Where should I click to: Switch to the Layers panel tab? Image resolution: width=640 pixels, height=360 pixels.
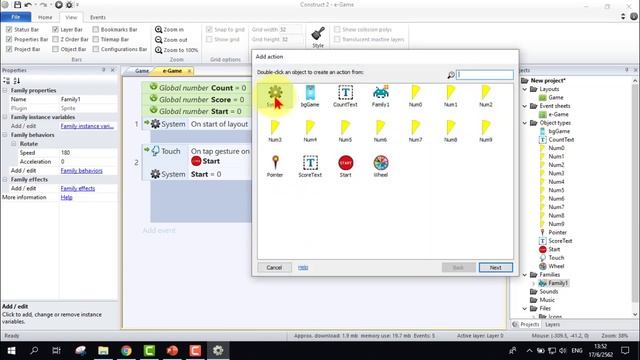click(553, 324)
